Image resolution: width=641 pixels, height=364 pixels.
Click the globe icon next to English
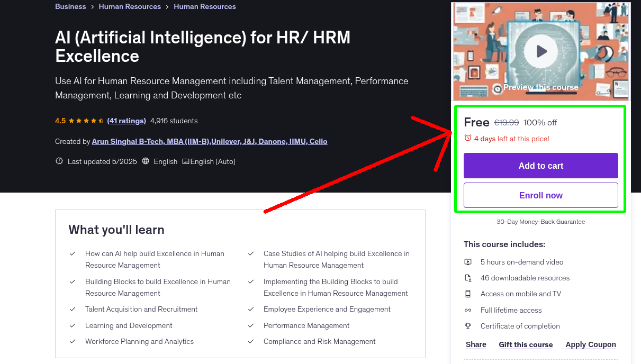pyautogui.click(x=146, y=161)
